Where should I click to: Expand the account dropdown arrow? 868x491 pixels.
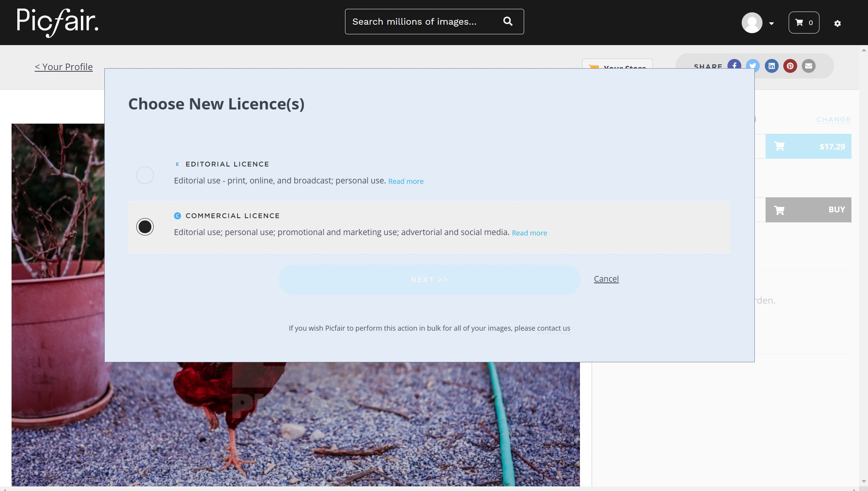coord(771,24)
